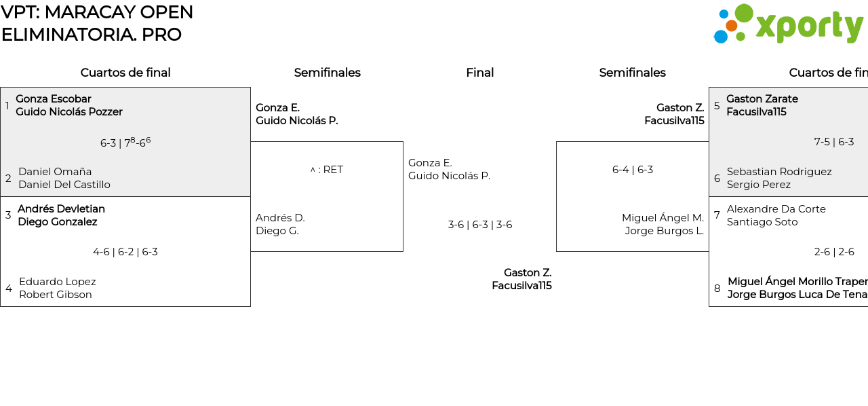Select the final score 3-6 | 6-3 | 3-6

coord(479,225)
